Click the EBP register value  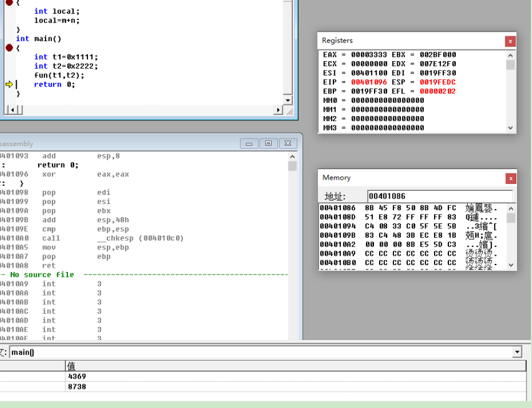point(369,92)
